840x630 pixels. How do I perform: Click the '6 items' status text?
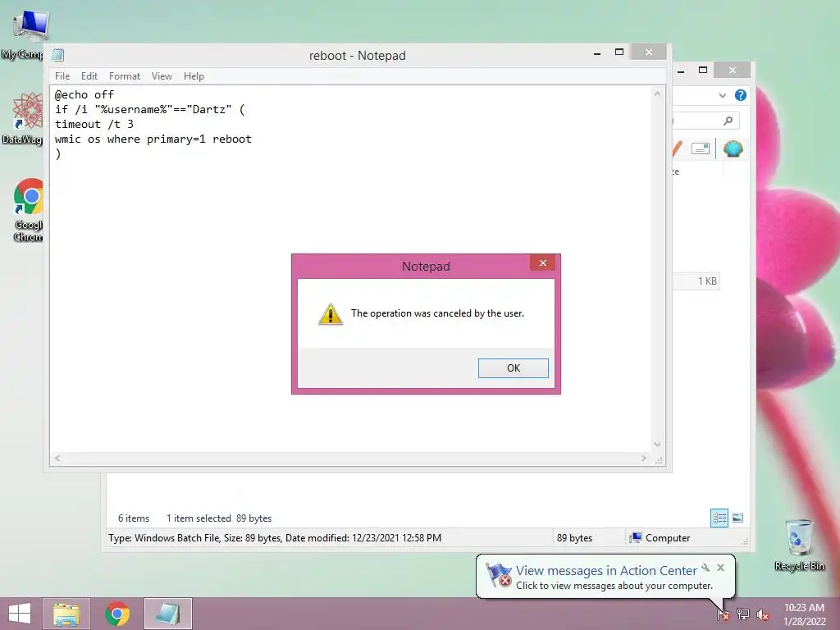[x=134, y=518]
